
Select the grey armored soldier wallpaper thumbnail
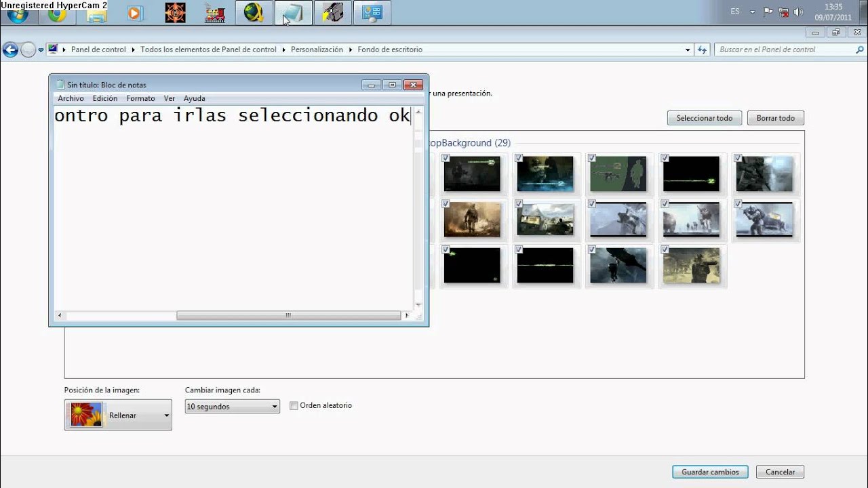(x=764, y=174)
